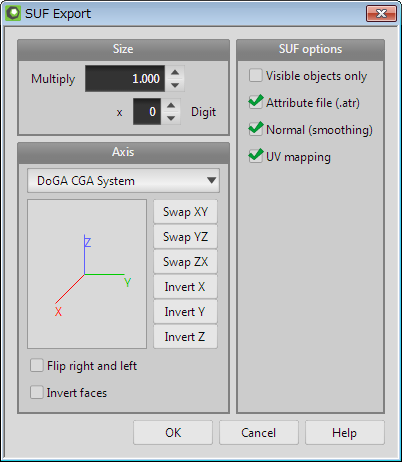Open Help for SUF Export

tap(345, 433)
